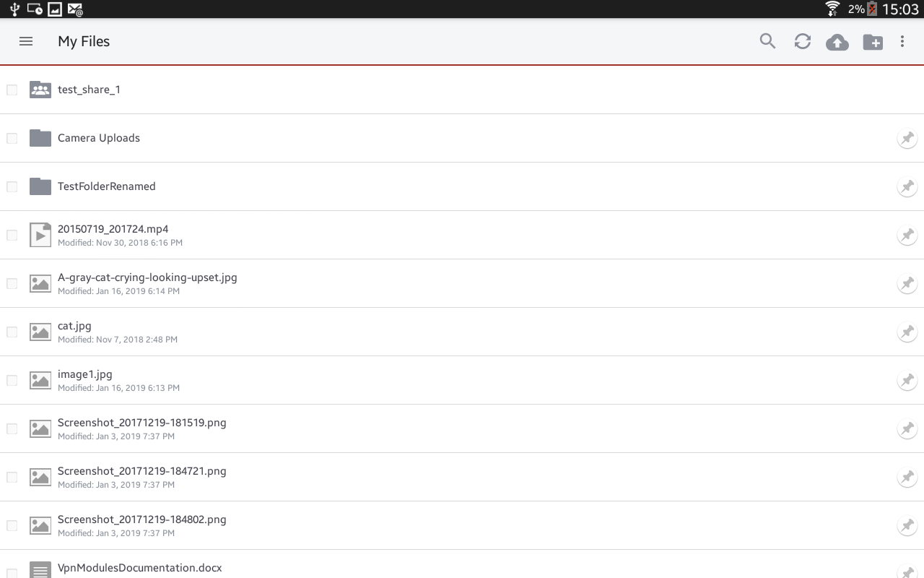Open the image1.jpg file name
This screenshot has width=924, height=578.
tap(85, 374)
